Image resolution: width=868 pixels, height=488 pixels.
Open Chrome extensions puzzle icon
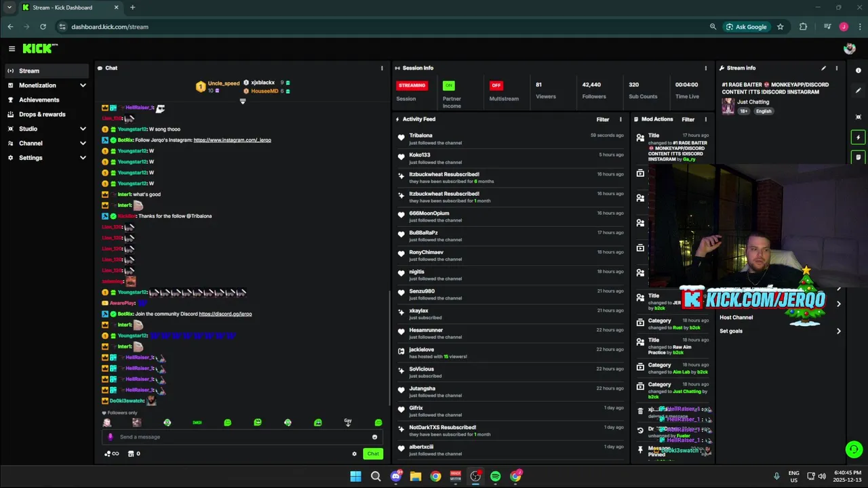pyautogui.click(x=804, y=26)
